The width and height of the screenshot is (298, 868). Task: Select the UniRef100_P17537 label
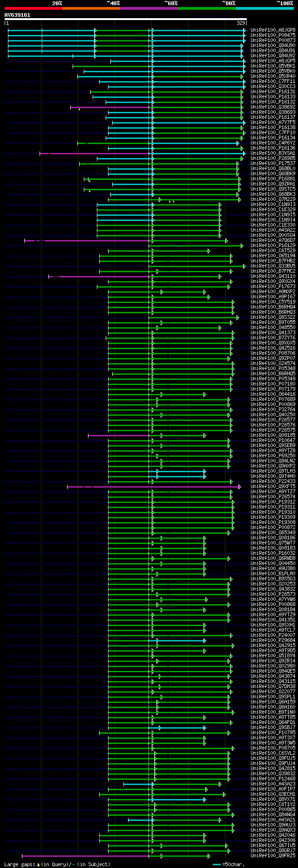click(x=273, y=163)
